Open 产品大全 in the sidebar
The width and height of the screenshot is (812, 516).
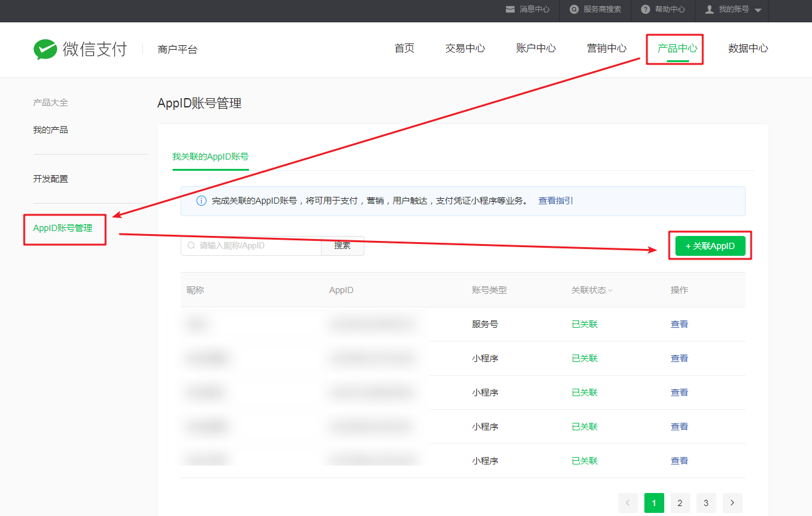click(50, 102)
